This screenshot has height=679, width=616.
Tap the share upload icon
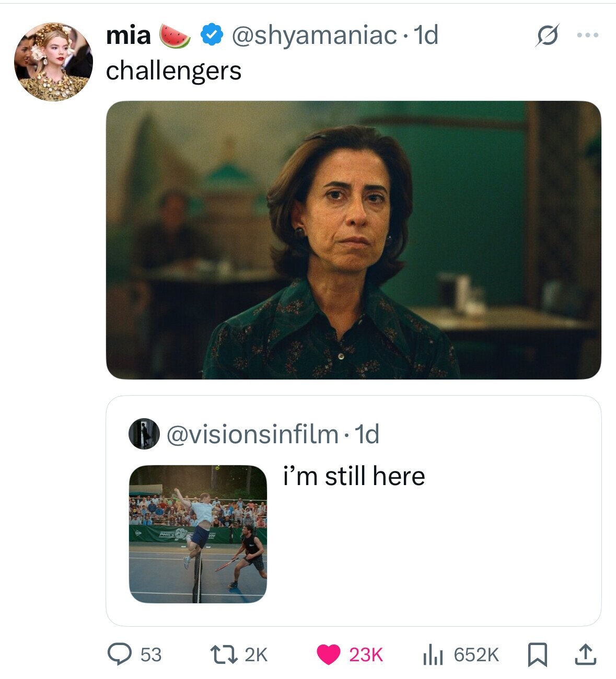coord(585,654)
